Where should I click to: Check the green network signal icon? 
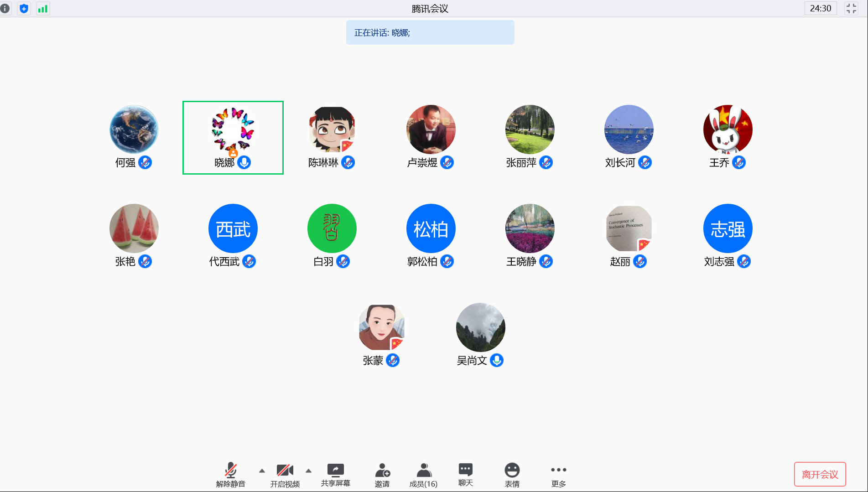click(43, 9)
